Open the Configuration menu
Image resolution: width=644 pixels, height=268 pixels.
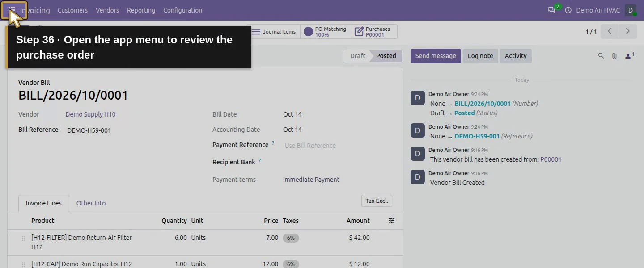pyautogui.click(x=182, y=10)
